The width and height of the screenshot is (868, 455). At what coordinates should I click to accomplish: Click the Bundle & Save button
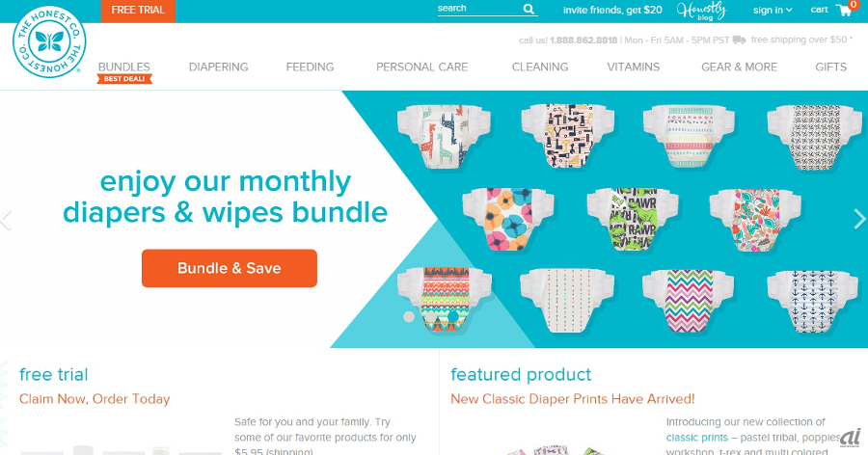230,268
